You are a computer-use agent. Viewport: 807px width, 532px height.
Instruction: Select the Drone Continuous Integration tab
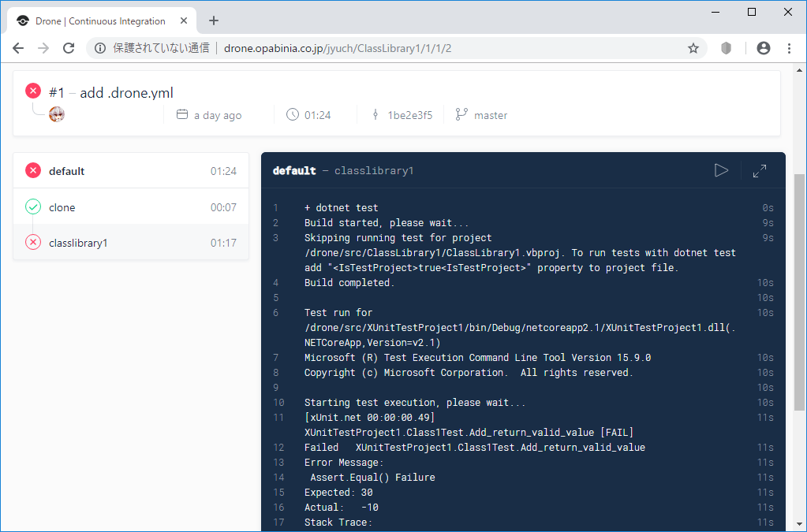coord(102,20)
